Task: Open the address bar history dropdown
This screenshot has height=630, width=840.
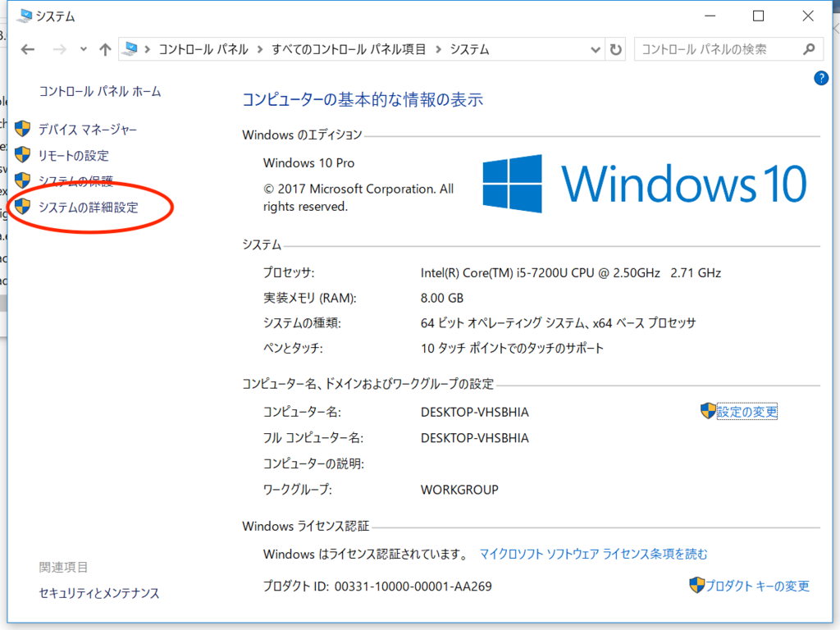Action: pos(596,50)
